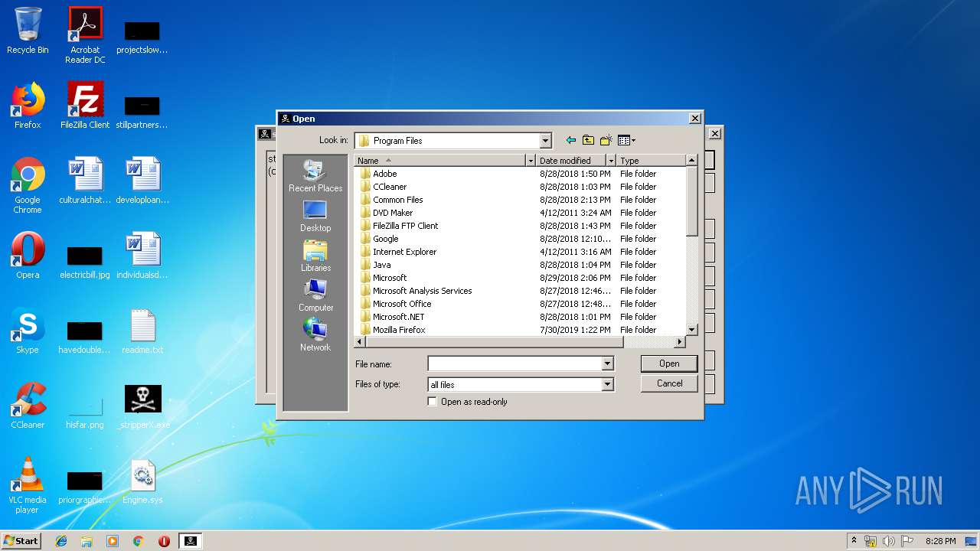Select the CCleaner folder in list
The image size is (980, 551).
coord(390,187)
